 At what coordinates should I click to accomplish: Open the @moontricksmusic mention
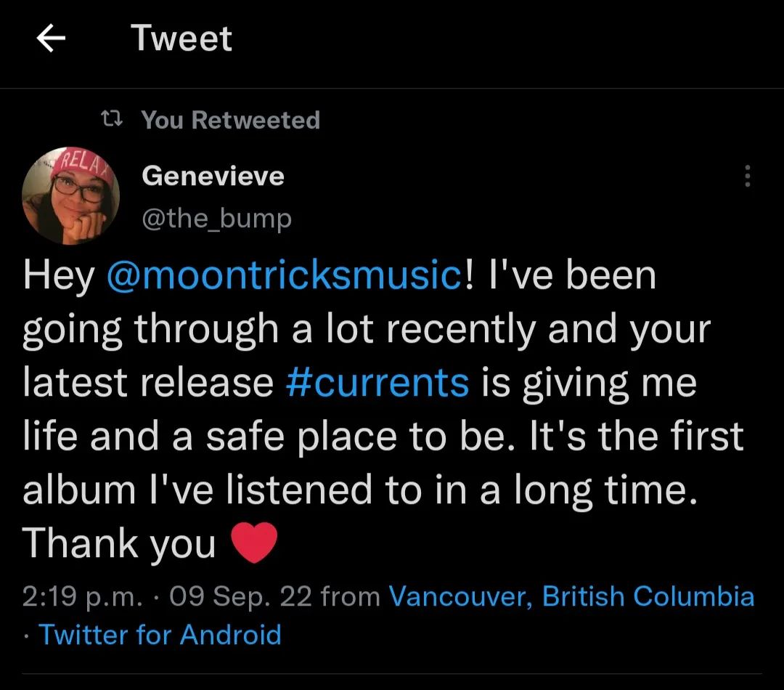[x=284, y=276]
